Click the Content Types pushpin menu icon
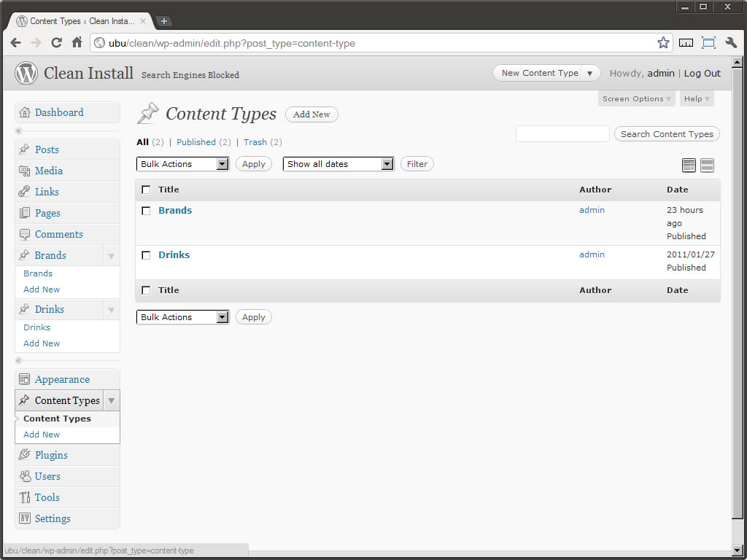Viewport: 747px width, 560px height. tap(24, 400)
